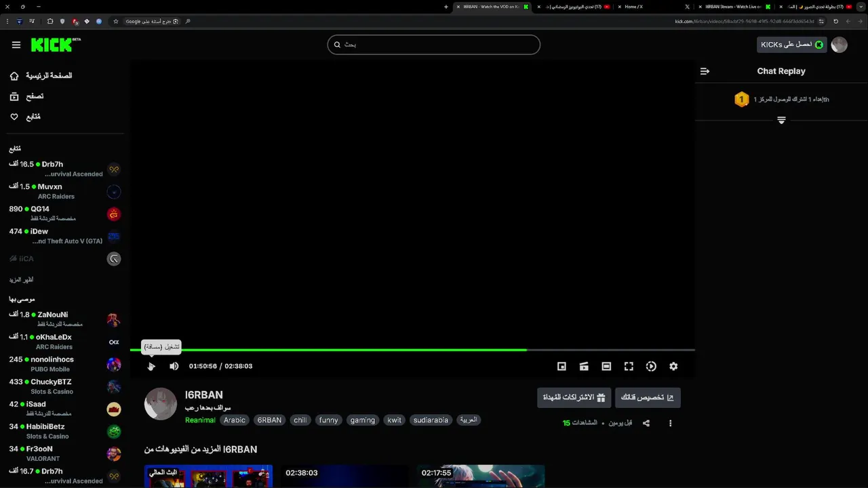
Task: Open the home page sidebar item
Action: coord(41,76)
